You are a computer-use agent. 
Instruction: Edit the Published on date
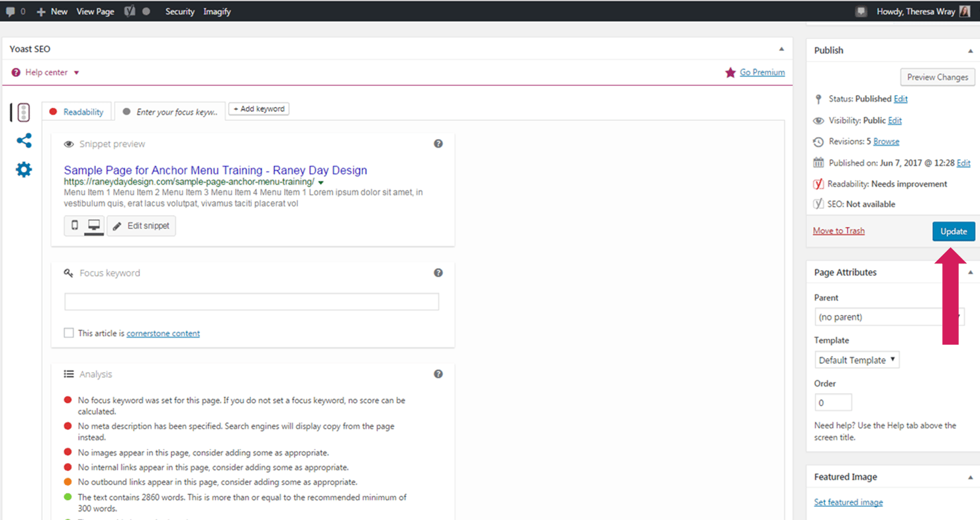click(x=963, y=163)
